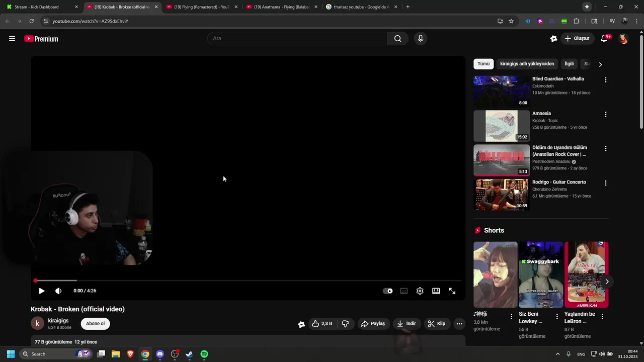
Task: Create a clip with Klip button
Action: 437,324
